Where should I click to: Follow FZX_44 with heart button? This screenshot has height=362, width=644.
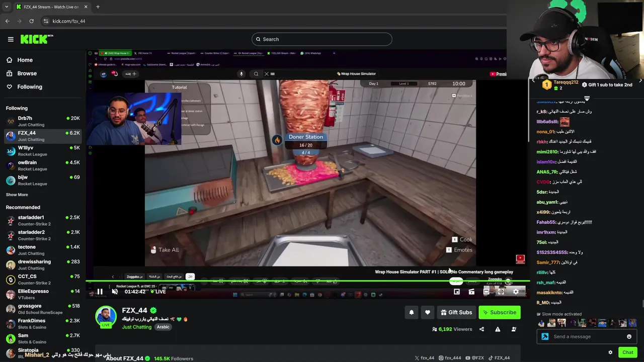[428, 312]
